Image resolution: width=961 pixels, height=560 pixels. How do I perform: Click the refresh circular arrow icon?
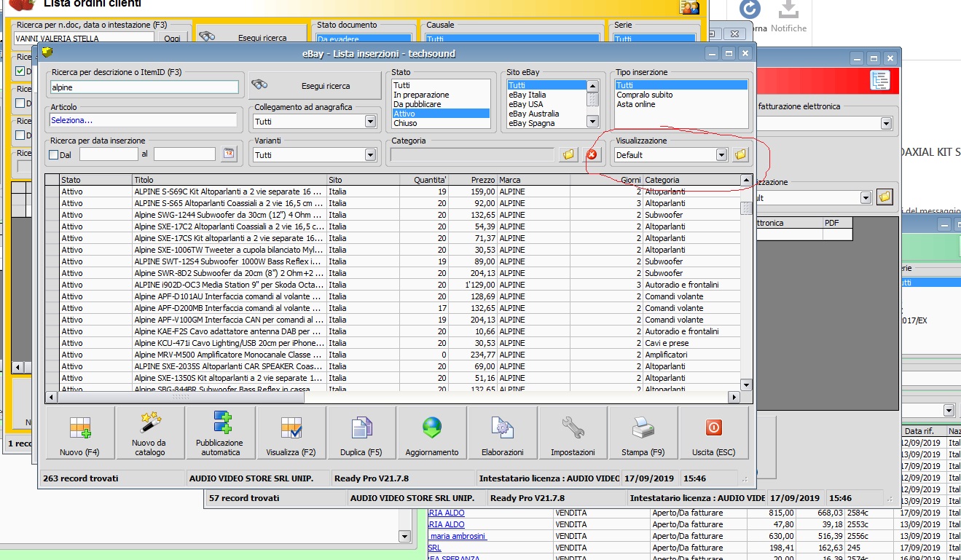(750, 9)
